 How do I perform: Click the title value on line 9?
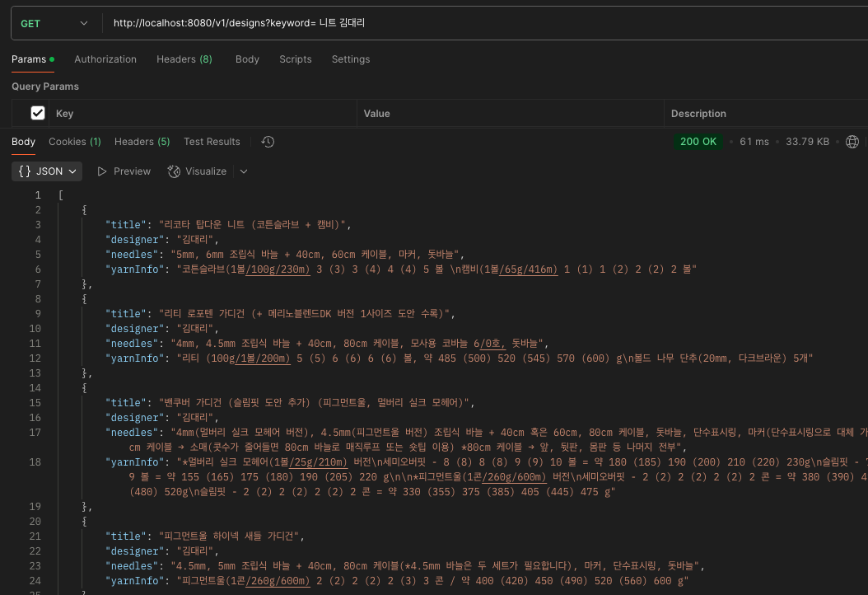305,314
